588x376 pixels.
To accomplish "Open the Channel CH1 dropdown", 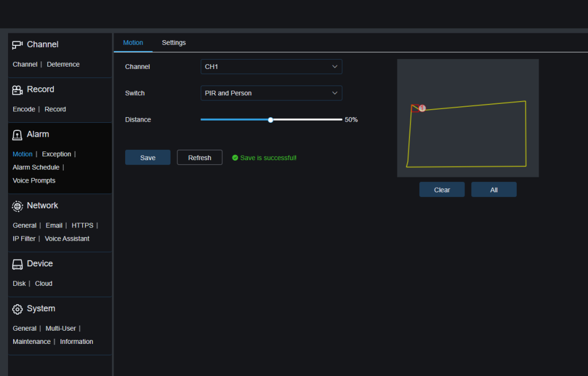I will [271, 67].
